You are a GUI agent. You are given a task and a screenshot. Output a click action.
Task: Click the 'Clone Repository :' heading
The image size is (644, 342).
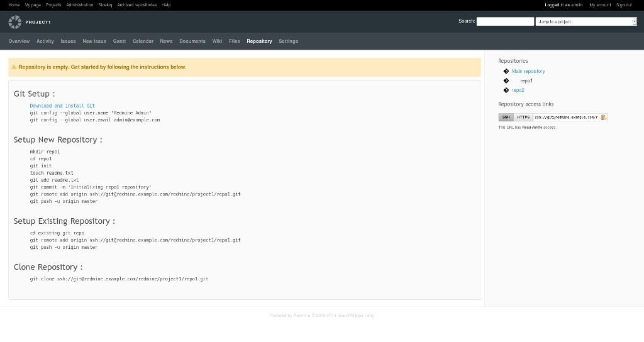pyautogui.click(x=48, y=267)
